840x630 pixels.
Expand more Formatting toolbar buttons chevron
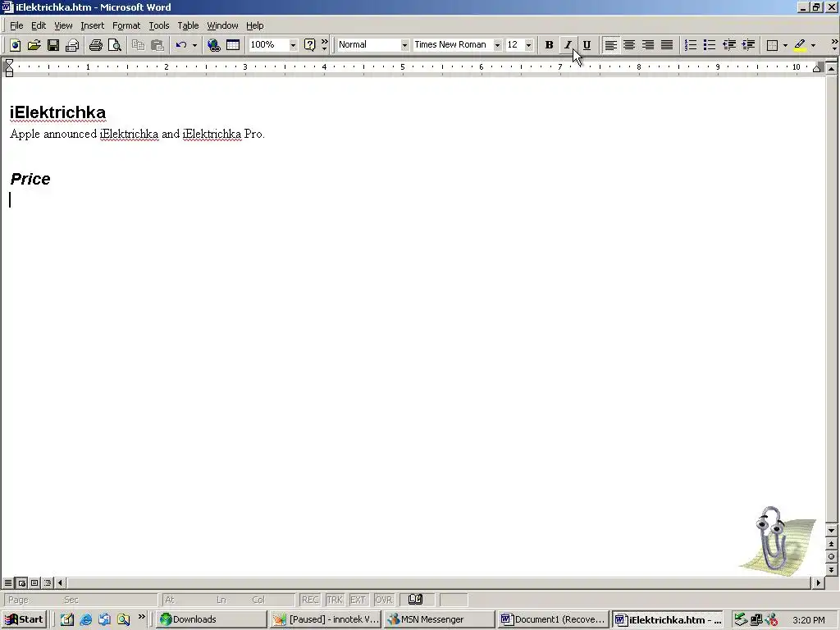[834, 45]
